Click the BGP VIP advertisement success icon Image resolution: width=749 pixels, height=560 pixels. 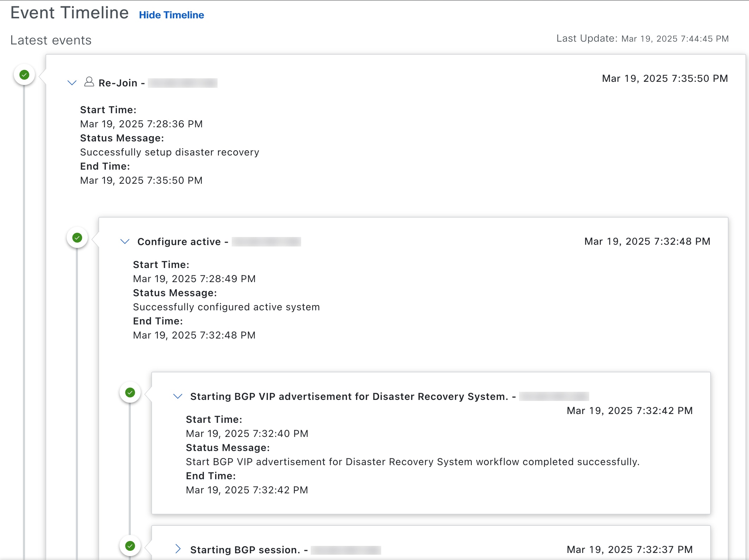130,392
